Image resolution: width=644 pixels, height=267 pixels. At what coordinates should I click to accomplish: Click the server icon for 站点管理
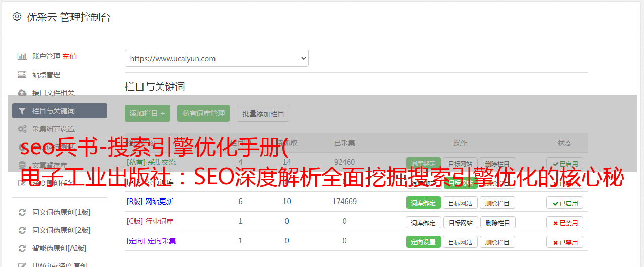click(22, 75)
